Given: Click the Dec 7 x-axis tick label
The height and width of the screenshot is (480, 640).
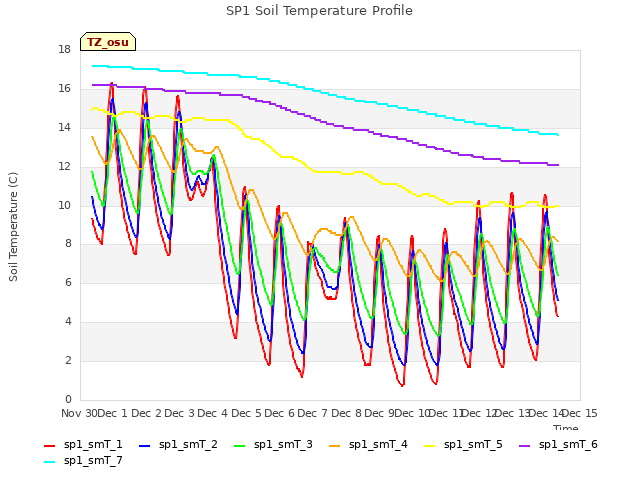Looking at the screenshot, I should 312,413.
